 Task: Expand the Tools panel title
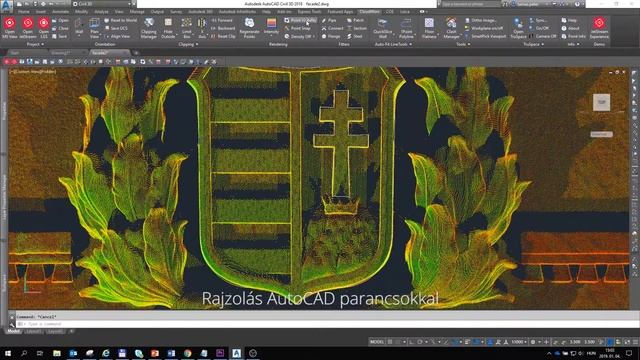(463, 44)
